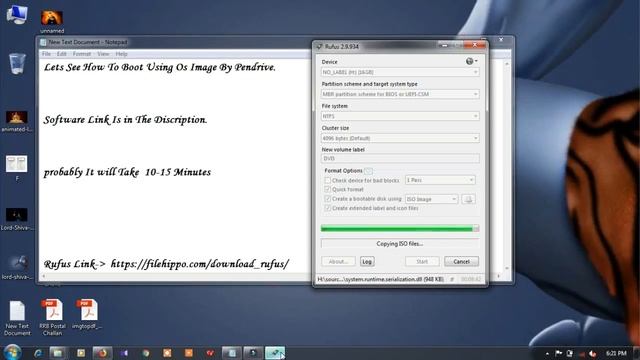Click the Notepad vertical scrollbar down arrow
The width and height of the screenshot is (640, 360).
507,269
